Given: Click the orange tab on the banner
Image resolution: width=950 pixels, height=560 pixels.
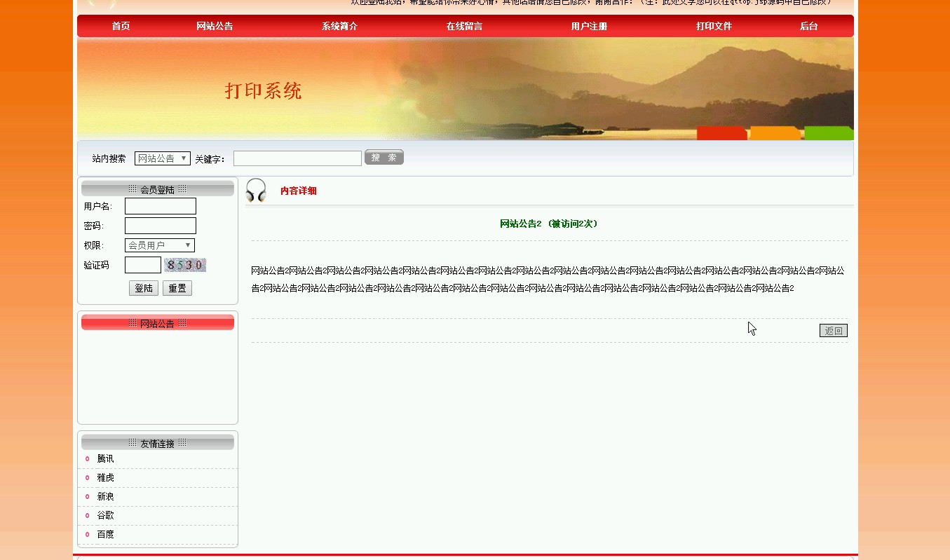Looking at the screenshot, I should (x=775, y=133).
